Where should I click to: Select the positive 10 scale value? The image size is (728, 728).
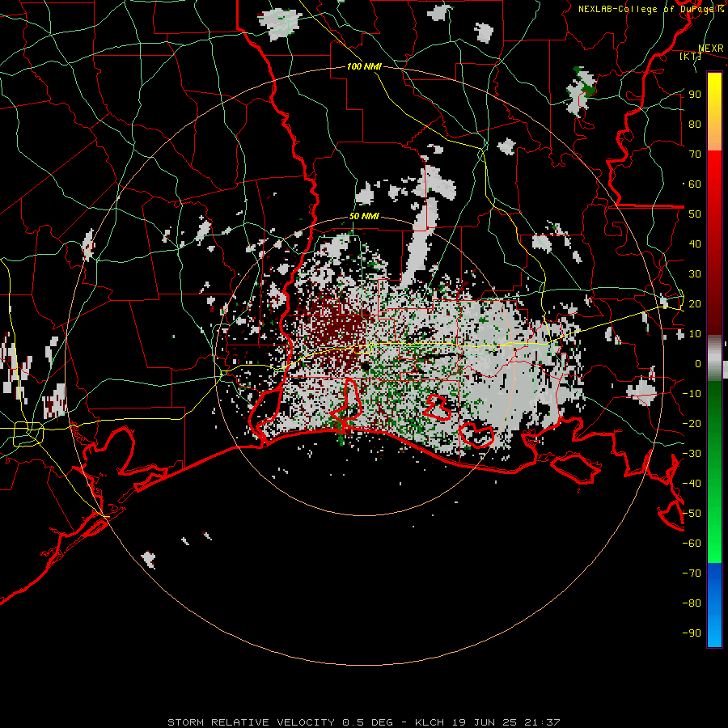click(x=695, y=334)
